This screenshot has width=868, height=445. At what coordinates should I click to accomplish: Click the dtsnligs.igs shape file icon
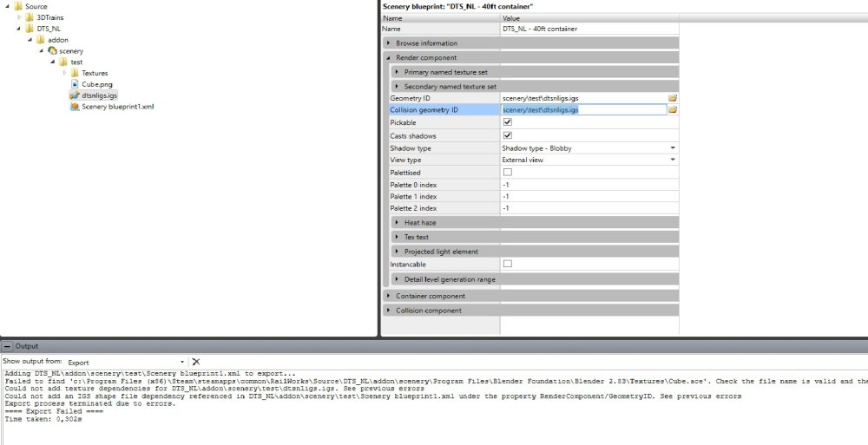[x=75, y=96]
